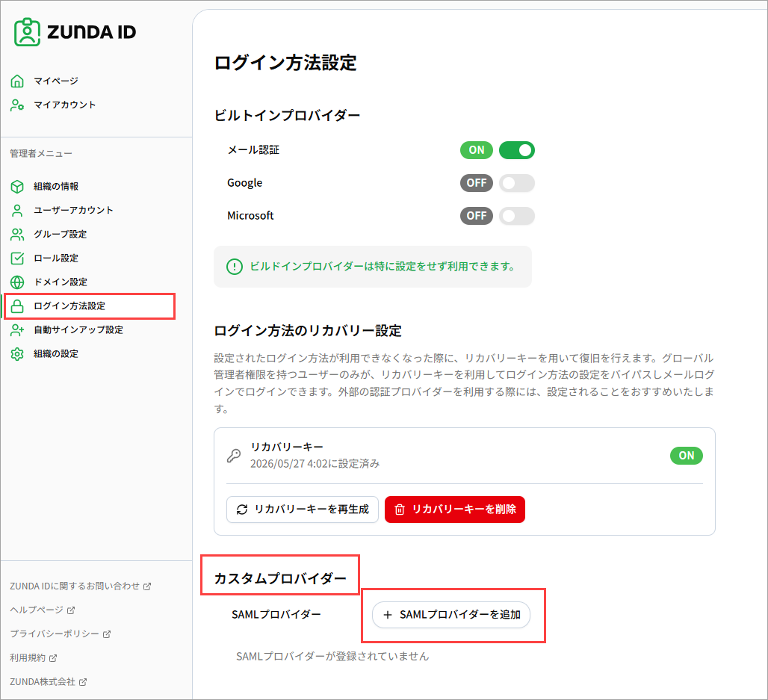Open ZUNDA IDに関するお問い合わせ link
768x700 pixels.
(81, 586)
